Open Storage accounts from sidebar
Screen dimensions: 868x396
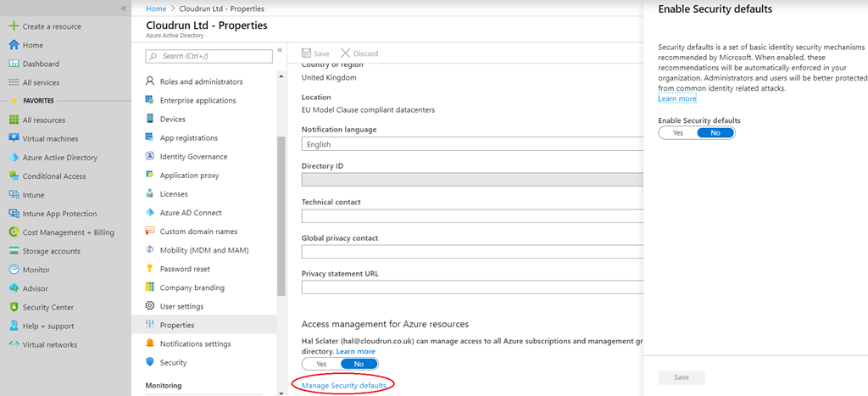[x=51, y=251]
